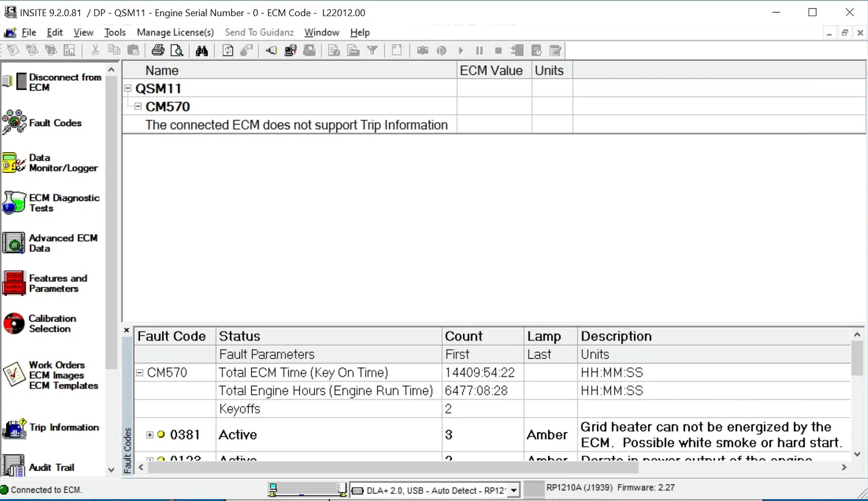
Task: Click the Name column header
Action: point(290,71)
